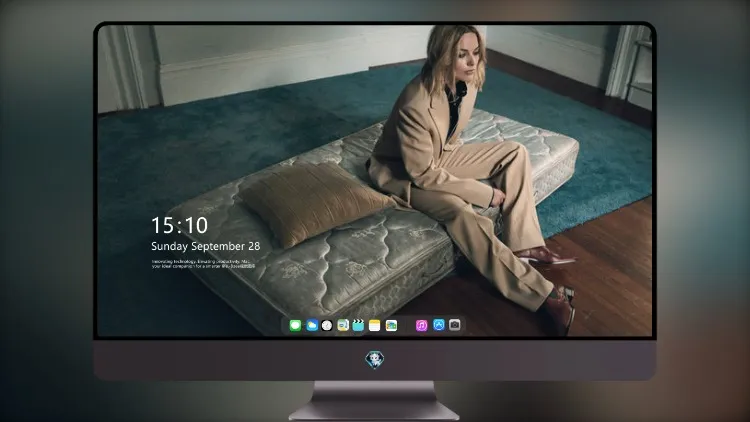Screen dimensions: 750x422
Task: Open the Clock app in the dock
Action: click(x=327, y=326)
